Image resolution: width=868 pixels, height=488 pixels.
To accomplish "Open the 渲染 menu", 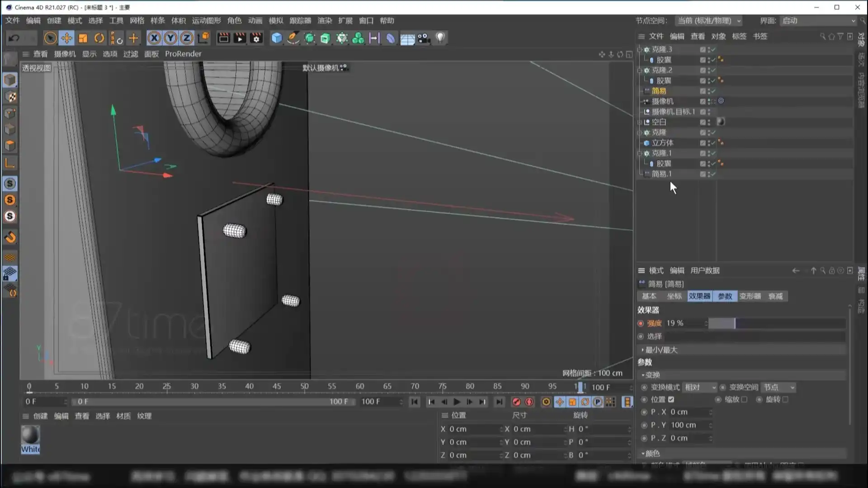I will point(325,20).
